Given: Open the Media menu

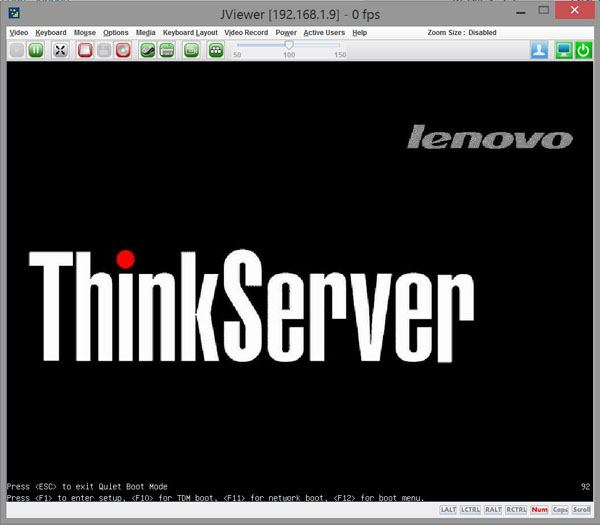Looking at the screenshot, I should [145, 33].
